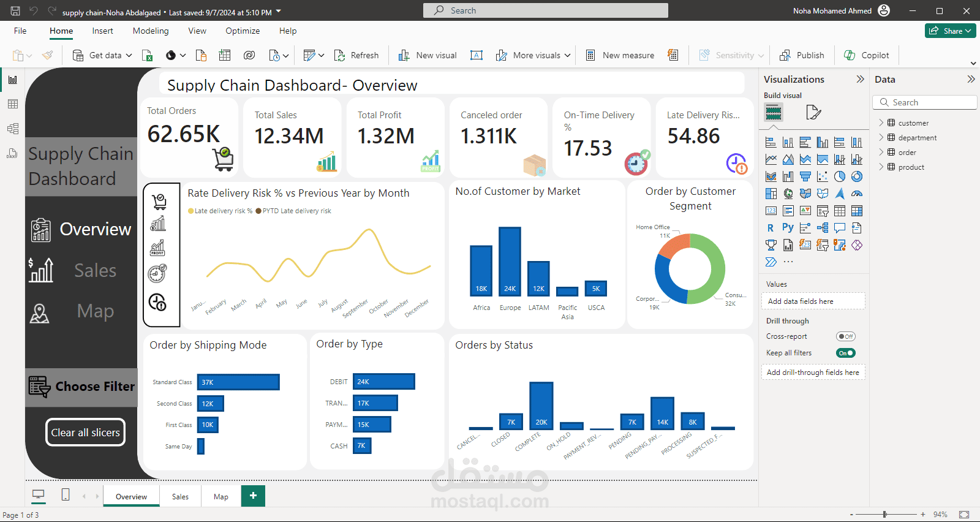Click the Publish button

click(802, 55)
